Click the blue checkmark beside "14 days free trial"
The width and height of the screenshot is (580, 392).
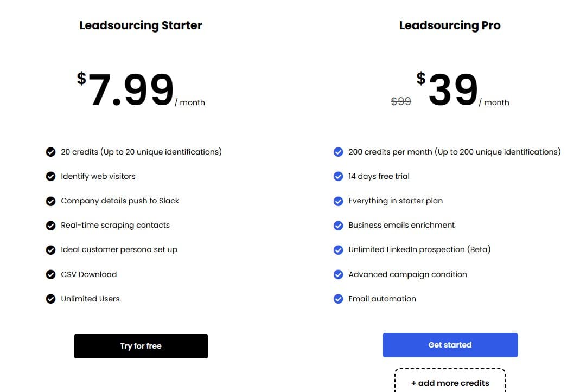pyautogui.click(x=338, y=176)
